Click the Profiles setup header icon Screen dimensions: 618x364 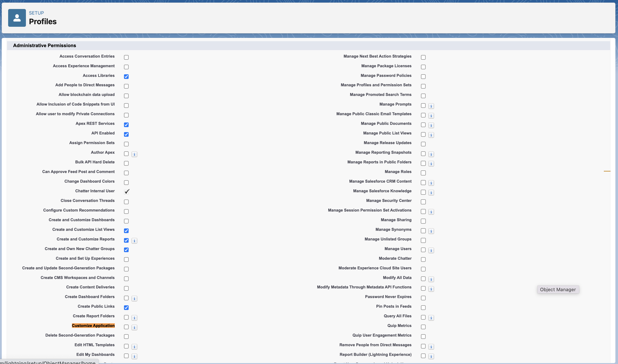17,18
